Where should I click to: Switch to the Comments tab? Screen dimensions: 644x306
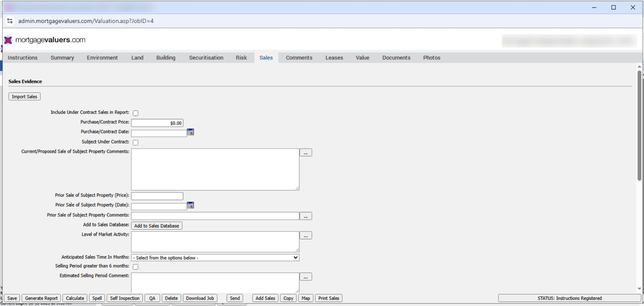[x=299, y=58]
